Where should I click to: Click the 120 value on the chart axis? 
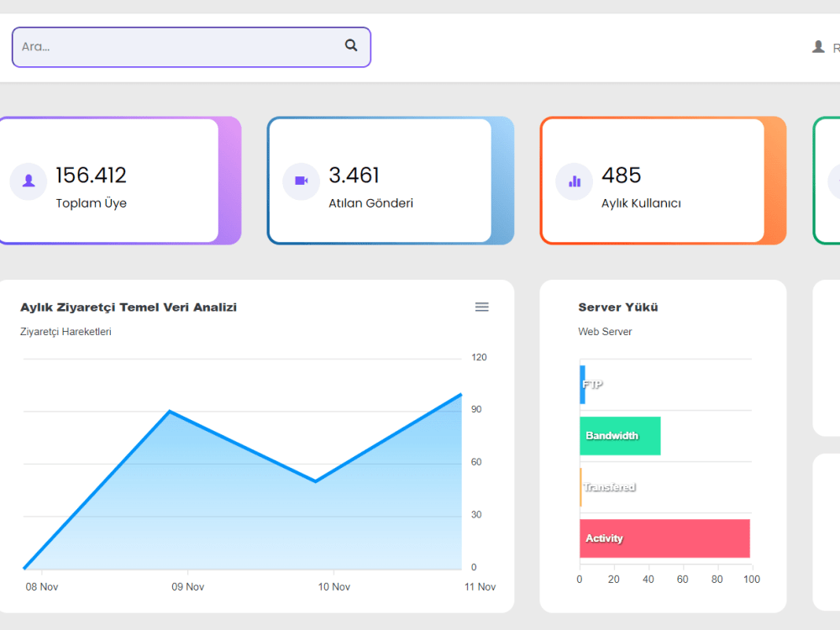tap(479, 357)
